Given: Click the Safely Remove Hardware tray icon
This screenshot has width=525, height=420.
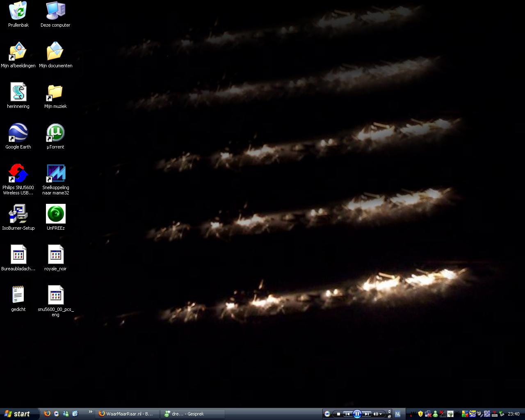Looking at the screenshot, I should (502, 414).
